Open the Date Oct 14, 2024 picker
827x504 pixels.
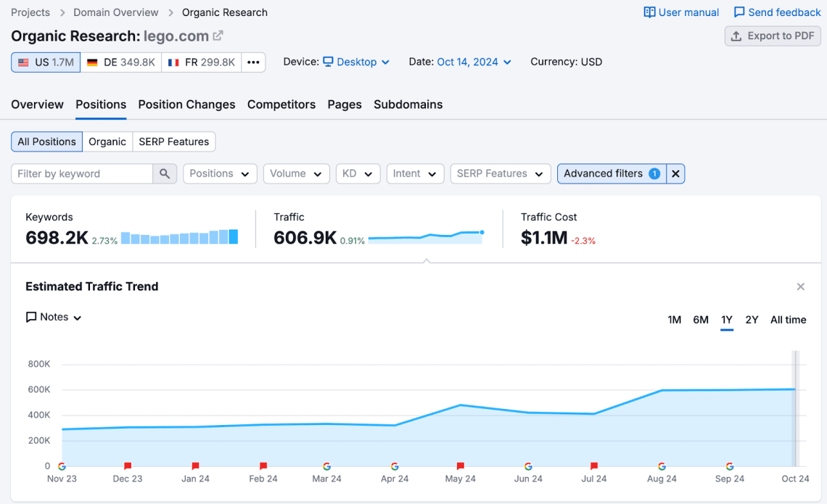click(x=474, y=62)
